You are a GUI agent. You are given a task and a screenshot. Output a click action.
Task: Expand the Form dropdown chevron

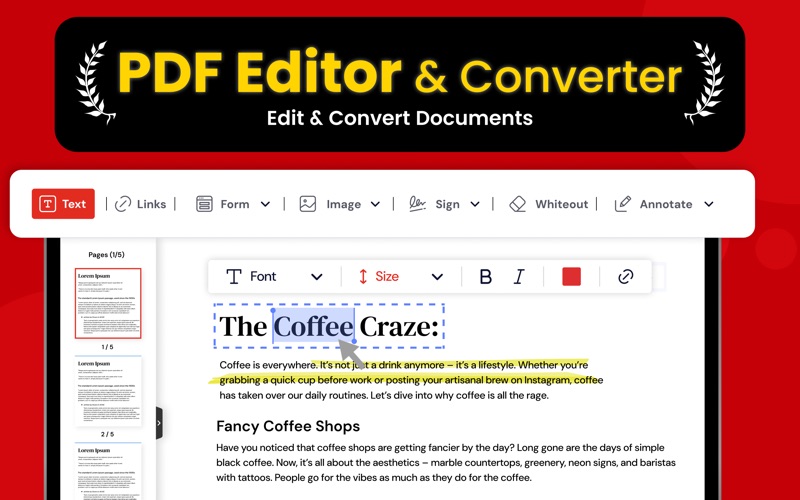(x=265, y=204)
